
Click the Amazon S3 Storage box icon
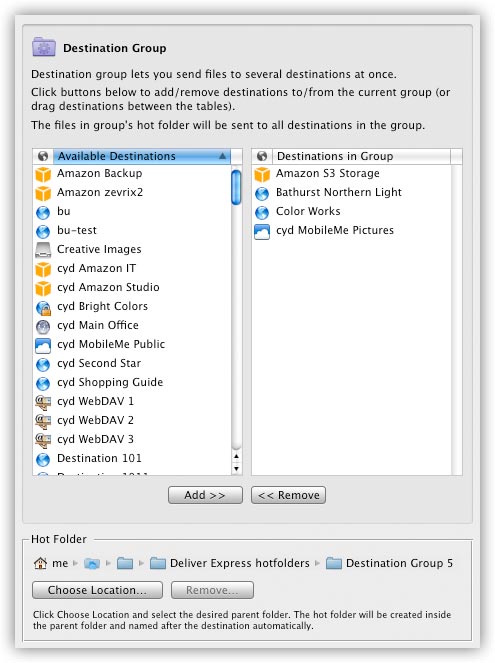[x=262, y=174]
